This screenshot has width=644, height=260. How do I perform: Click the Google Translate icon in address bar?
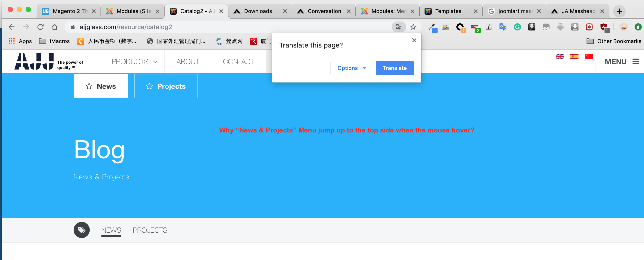pos(399,27)
